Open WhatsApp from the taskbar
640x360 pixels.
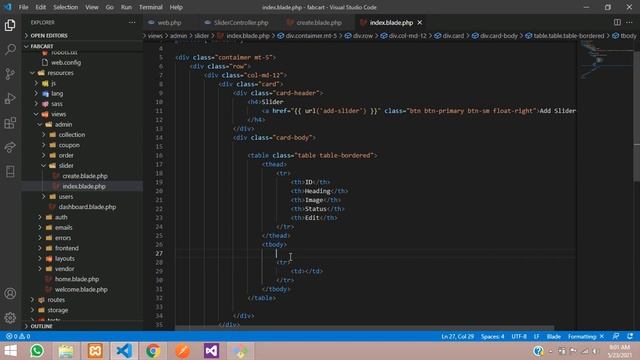coord(37,351)
